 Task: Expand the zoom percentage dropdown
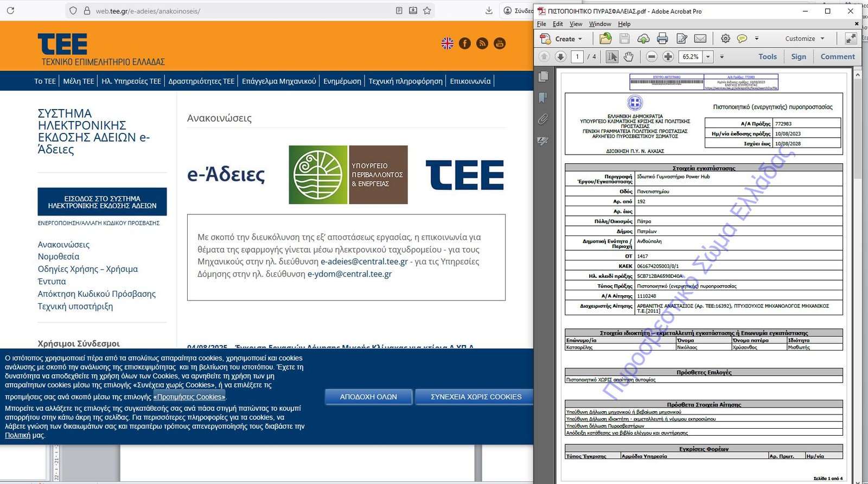708,56
